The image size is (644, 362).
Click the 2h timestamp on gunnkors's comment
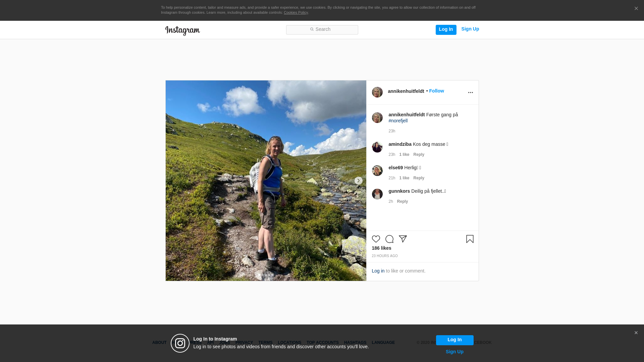pyautogui.click(x=390, y=201)
